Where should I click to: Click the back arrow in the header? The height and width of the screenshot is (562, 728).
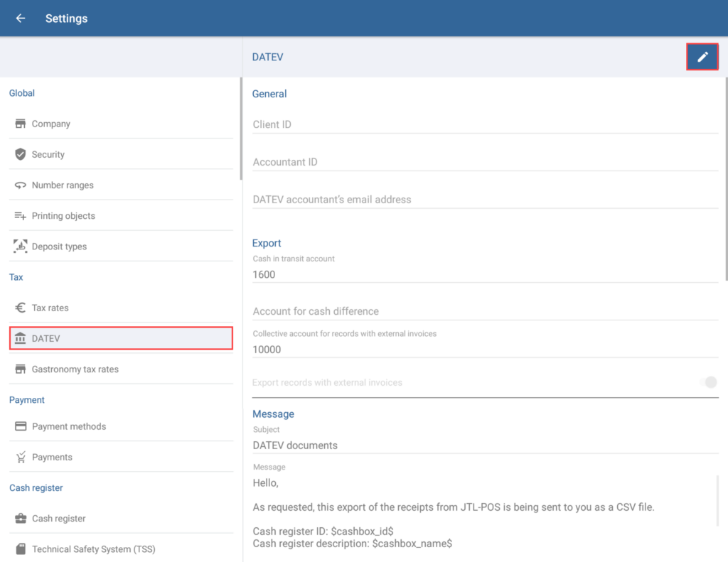21,18
